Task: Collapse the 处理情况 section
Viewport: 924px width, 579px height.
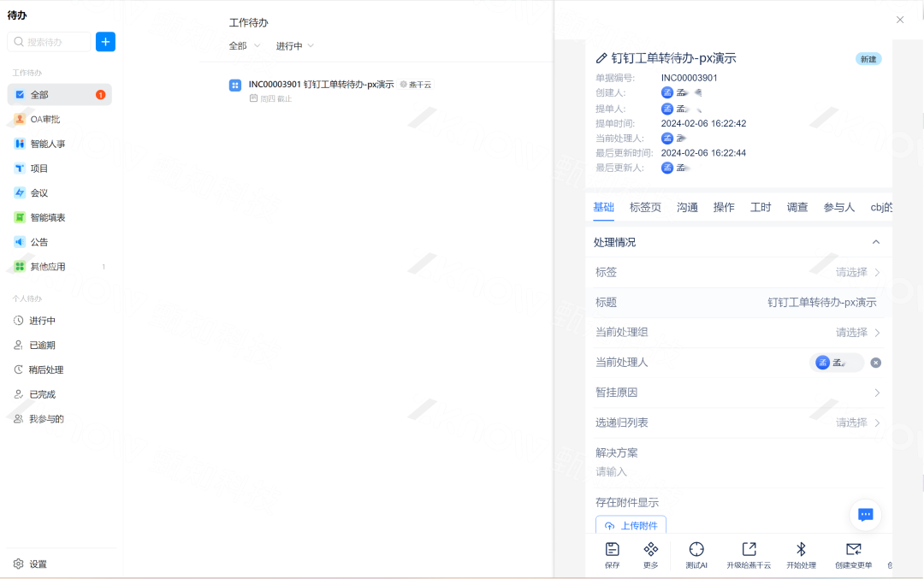Action: 876,242
